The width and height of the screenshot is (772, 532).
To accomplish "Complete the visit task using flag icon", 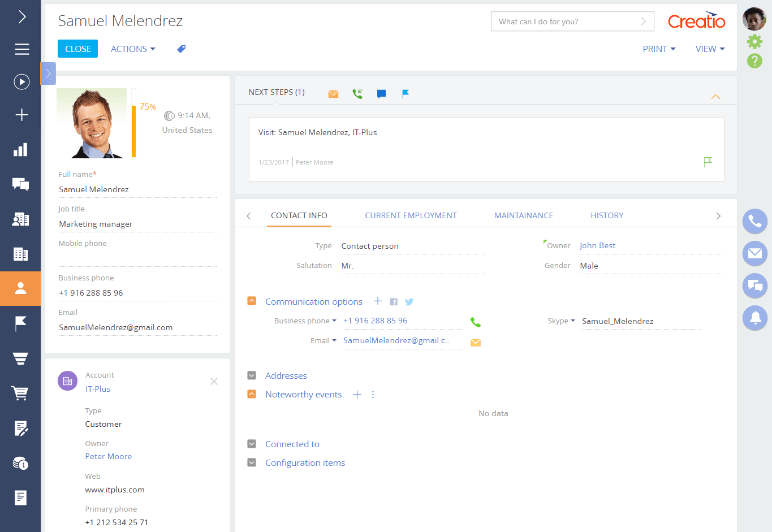I will click(x=708, y=162).
